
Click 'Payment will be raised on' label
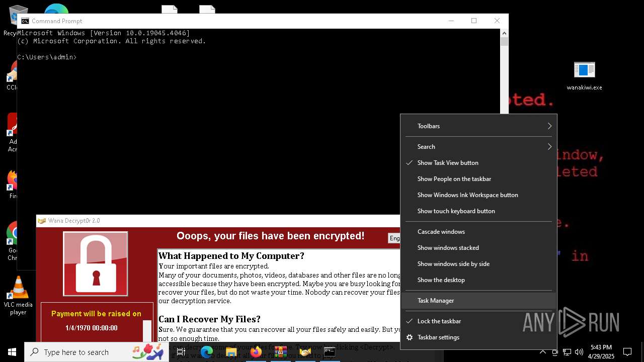pyautogui.click(x=96, y=314)
